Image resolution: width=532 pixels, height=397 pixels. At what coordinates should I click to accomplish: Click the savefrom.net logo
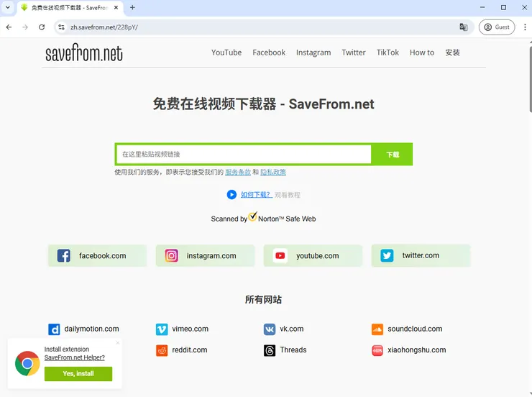(84, 53)
